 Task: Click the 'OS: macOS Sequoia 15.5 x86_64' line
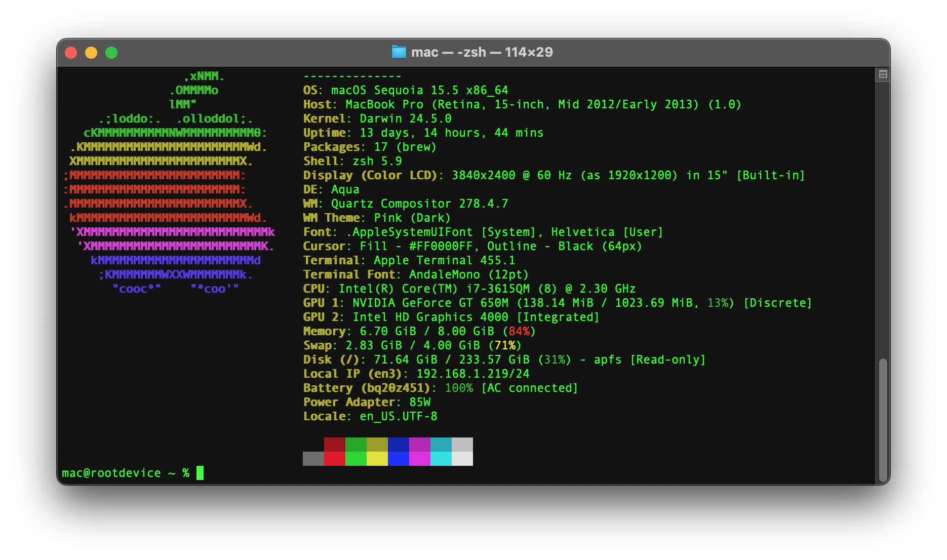(x=406, y=90)
